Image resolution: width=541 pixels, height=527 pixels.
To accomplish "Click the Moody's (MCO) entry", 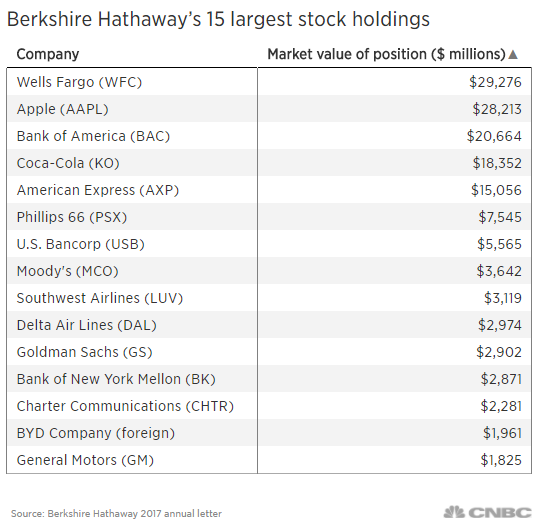I will click(68, 271).
